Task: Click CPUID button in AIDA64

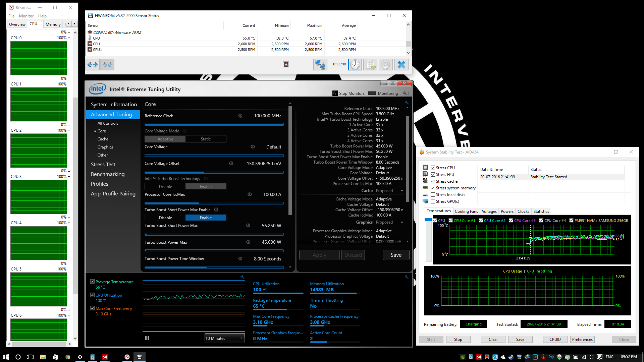Action: [x=555, y=340]
